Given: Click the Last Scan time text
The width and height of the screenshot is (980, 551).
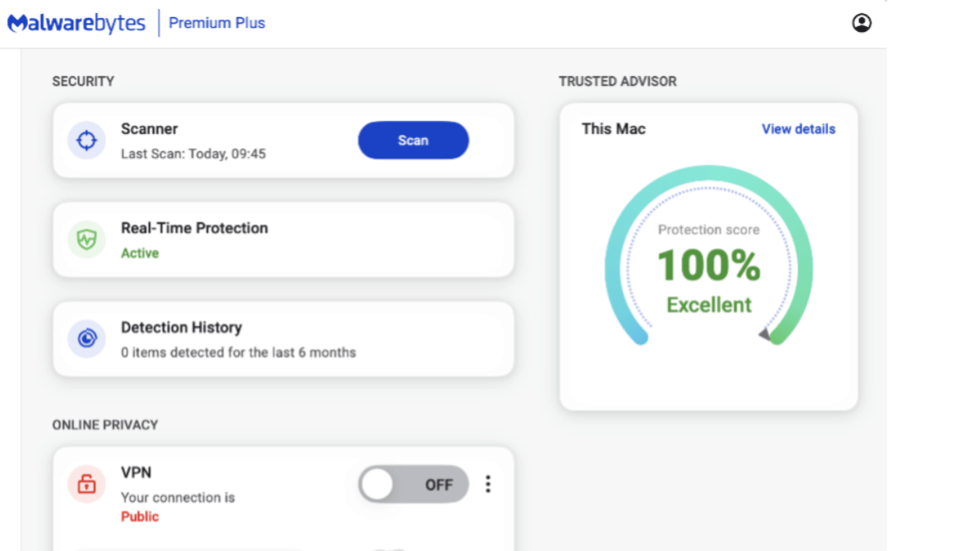Looking at the screenshot, I should point(194,153).
